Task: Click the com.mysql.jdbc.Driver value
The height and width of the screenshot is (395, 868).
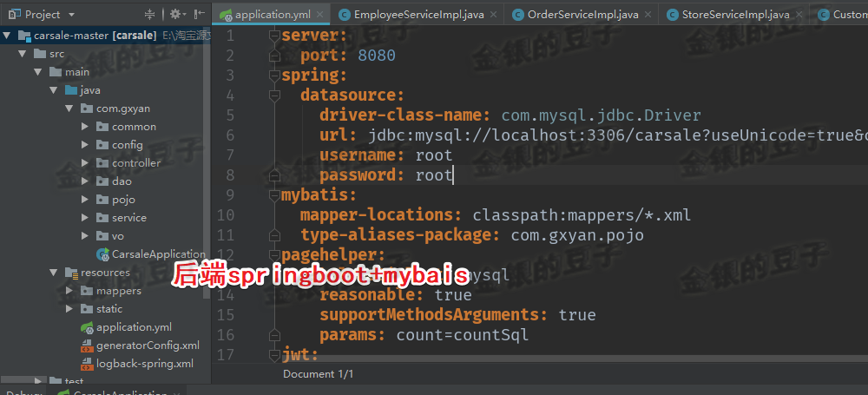Action: pos(602,115)
